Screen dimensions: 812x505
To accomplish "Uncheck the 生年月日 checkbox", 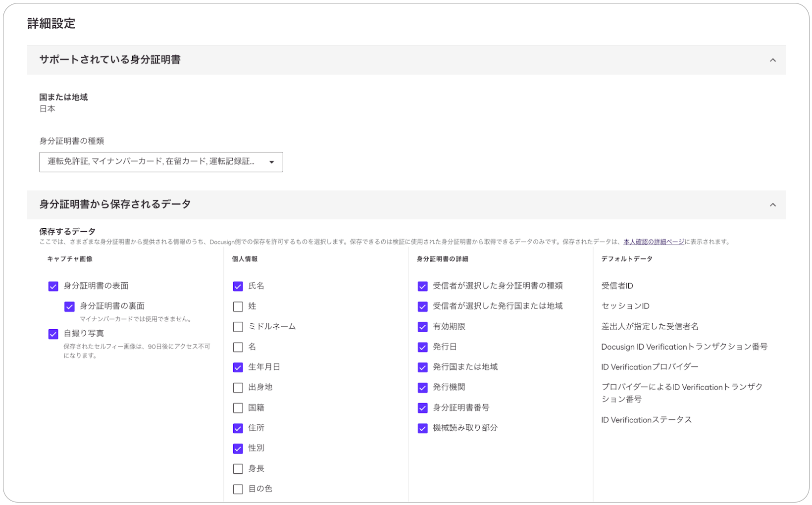I will coord(238,367).
